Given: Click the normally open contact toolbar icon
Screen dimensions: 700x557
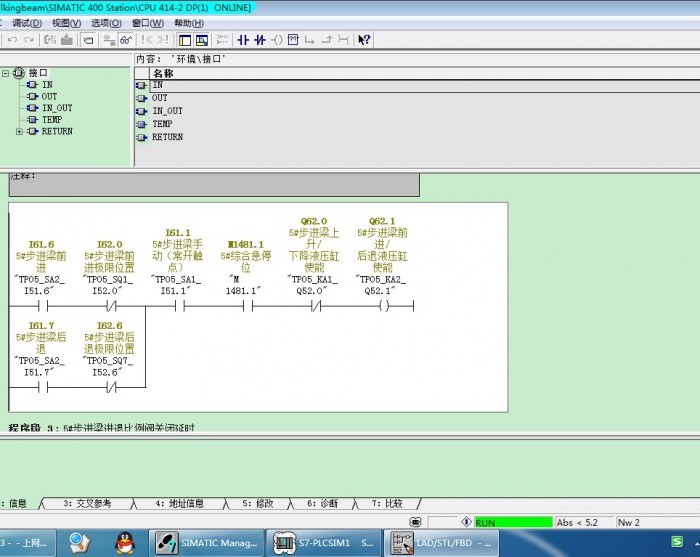Looking at the screenshot, I should pyautogui.click(x=241, y=40).
